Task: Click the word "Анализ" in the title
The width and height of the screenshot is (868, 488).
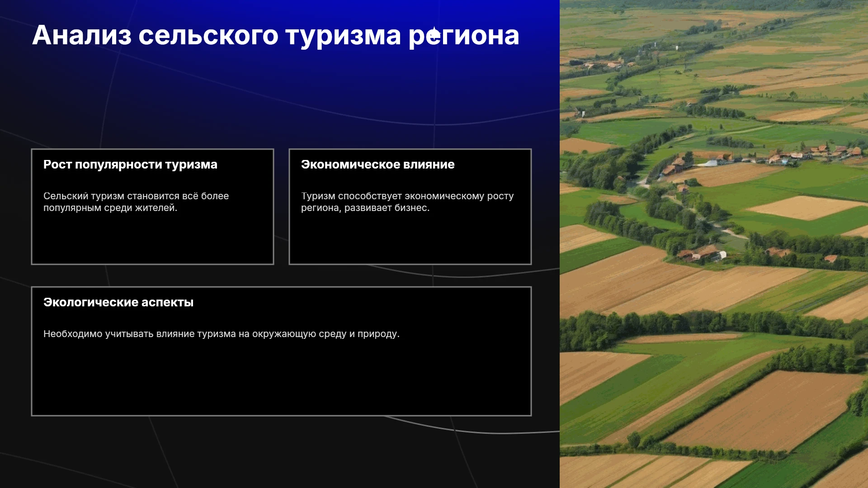Action: [x=82, y=35]
